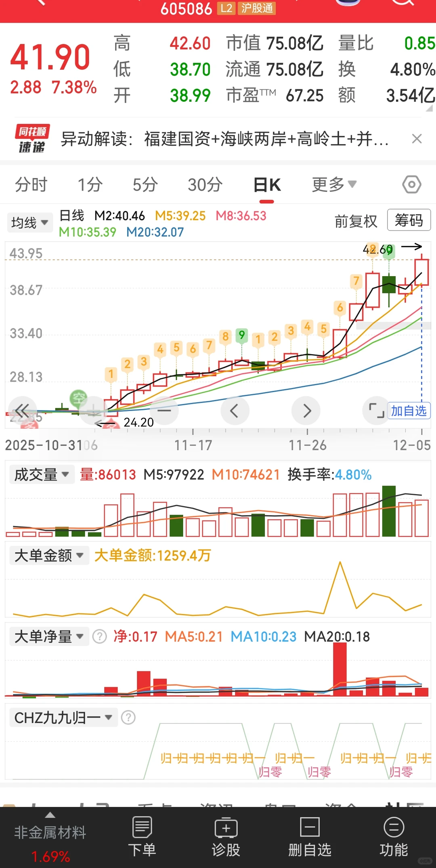Select the latest red candlestick on chart
This screenshot has height=868, width=436.
coord(421,273)
